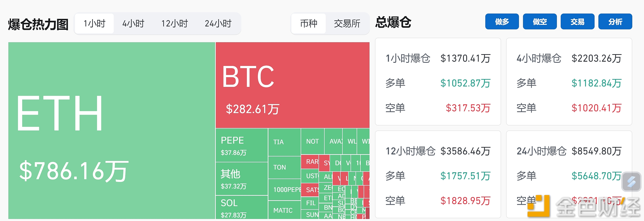Open the 1小时爆仓 summary card

pos(438,81)
